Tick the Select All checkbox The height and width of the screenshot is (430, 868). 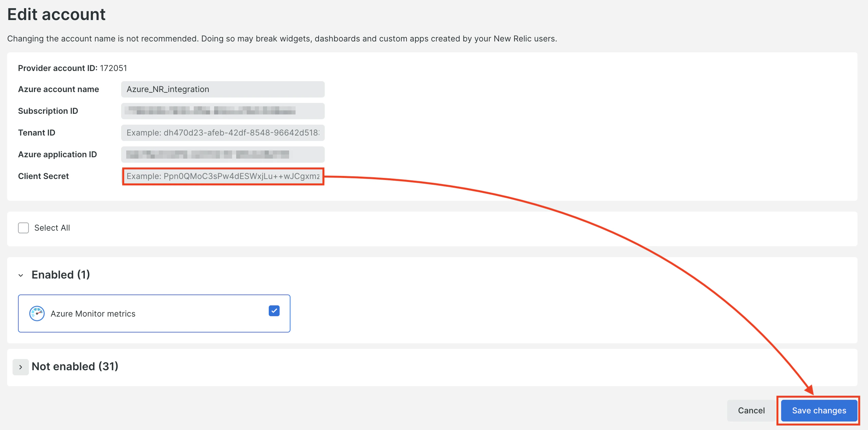23,228
